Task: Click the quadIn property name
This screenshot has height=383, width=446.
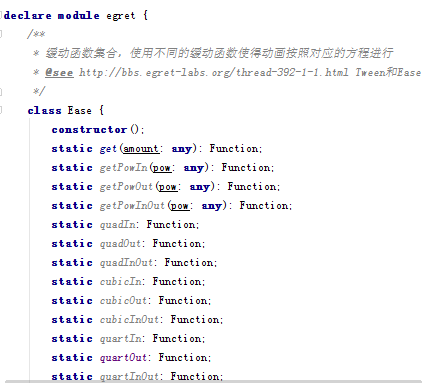Action: pyautogui.click(x=118, y=225)
